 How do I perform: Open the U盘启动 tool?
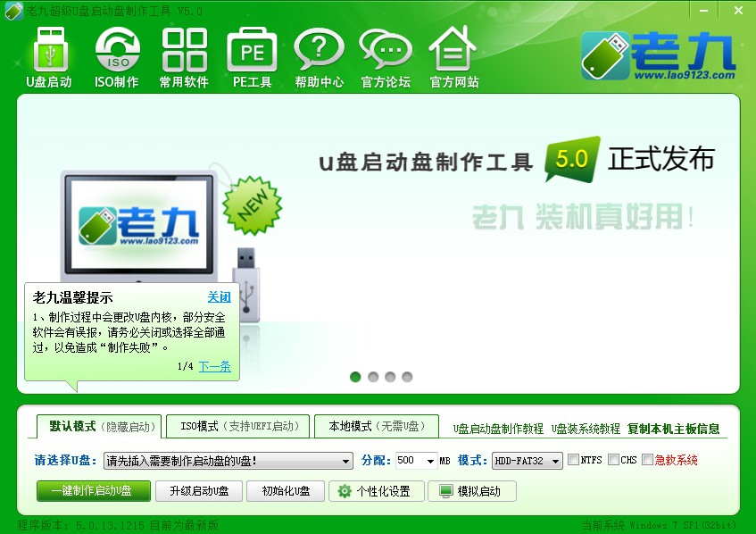tap(50, 56)
